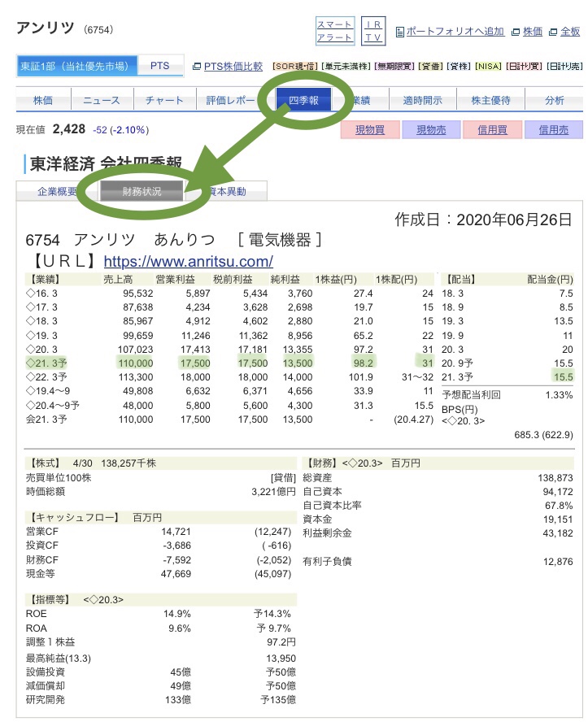Screen dimensions: 588x726
Task: Select the 四季報 tab
Action: 303,100
